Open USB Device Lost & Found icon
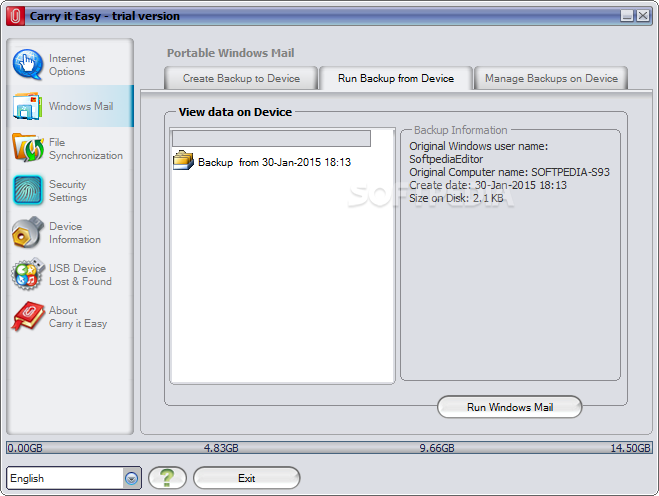 tap(28, 274)
